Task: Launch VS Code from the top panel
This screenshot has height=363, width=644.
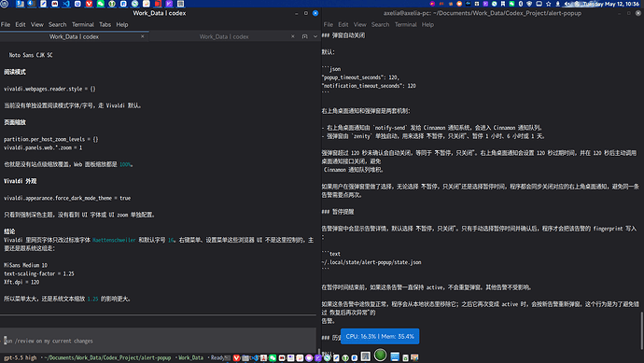Action: coord(66,4)
